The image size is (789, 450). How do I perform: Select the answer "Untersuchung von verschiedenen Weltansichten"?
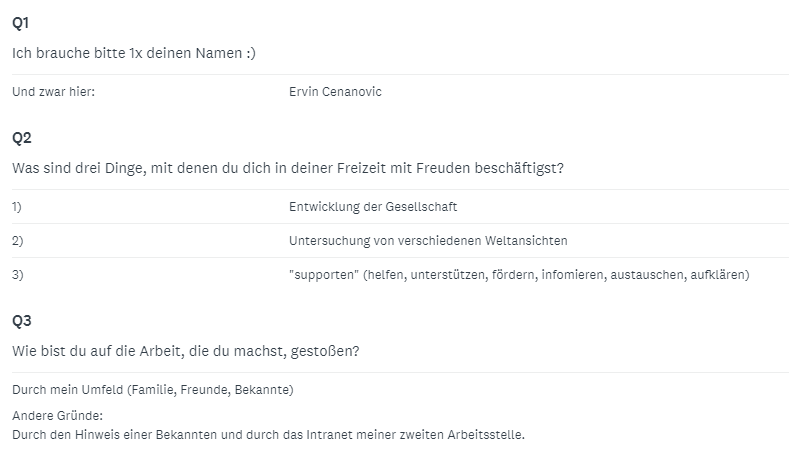pyautogui.click(x=428, y=241)
